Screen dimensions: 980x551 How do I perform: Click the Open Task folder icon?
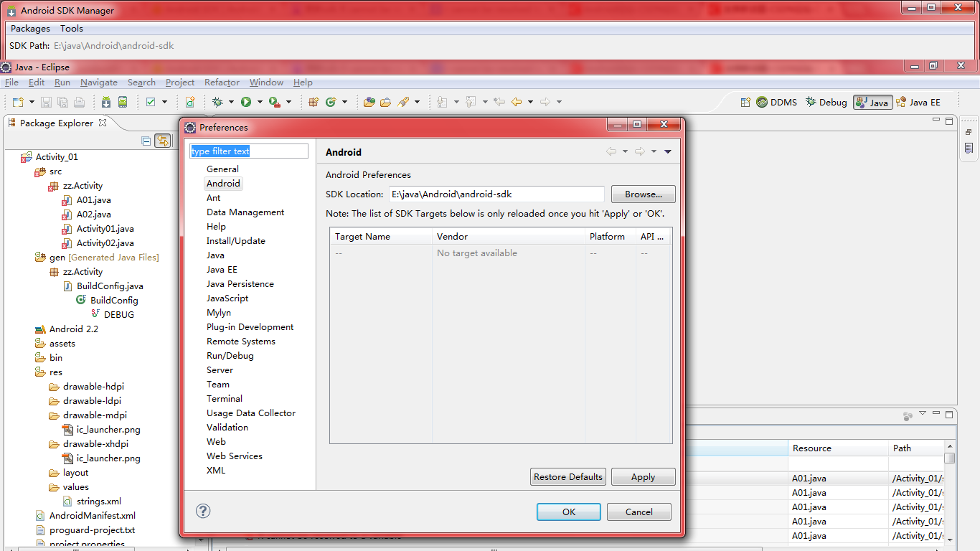coord(386,102)
